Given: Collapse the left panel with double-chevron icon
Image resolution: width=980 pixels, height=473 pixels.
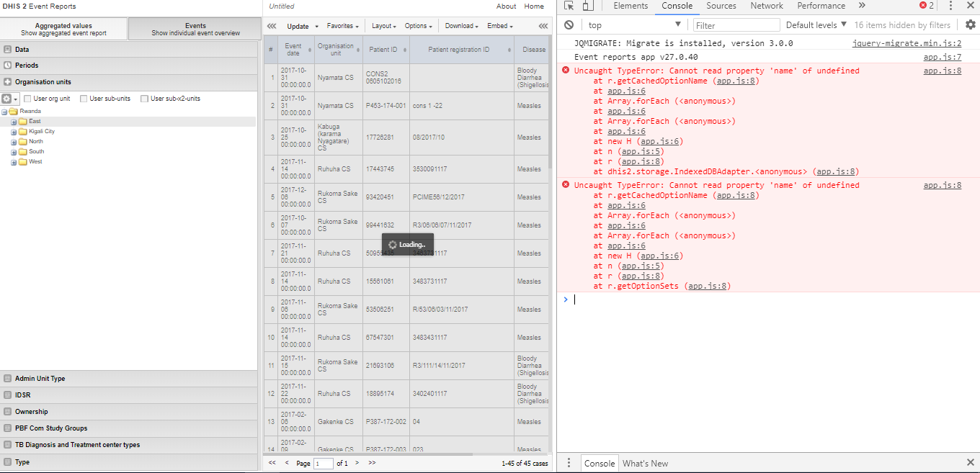Looking at the screenshot, I should point(272,26).
